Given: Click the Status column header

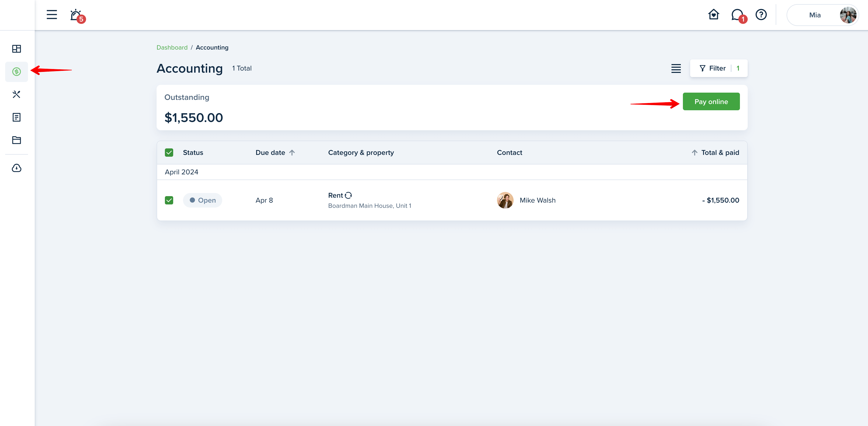Looking at the screenshot, I should tap(193, 153).
